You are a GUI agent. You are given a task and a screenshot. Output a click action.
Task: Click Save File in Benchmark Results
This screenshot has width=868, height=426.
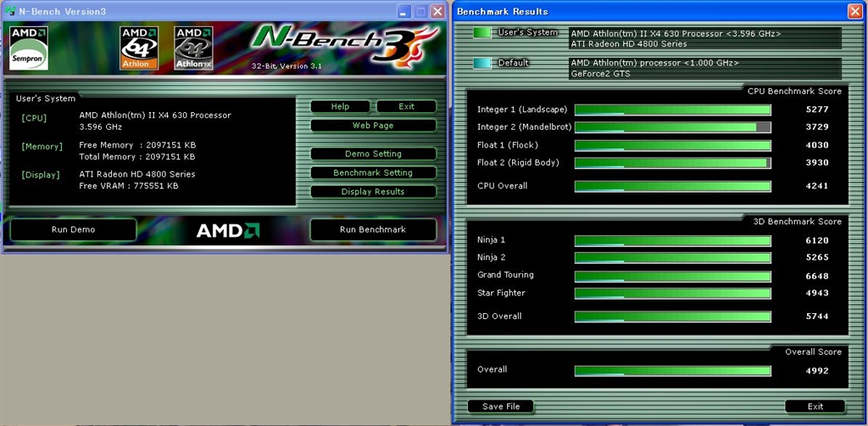pos(501,406)
